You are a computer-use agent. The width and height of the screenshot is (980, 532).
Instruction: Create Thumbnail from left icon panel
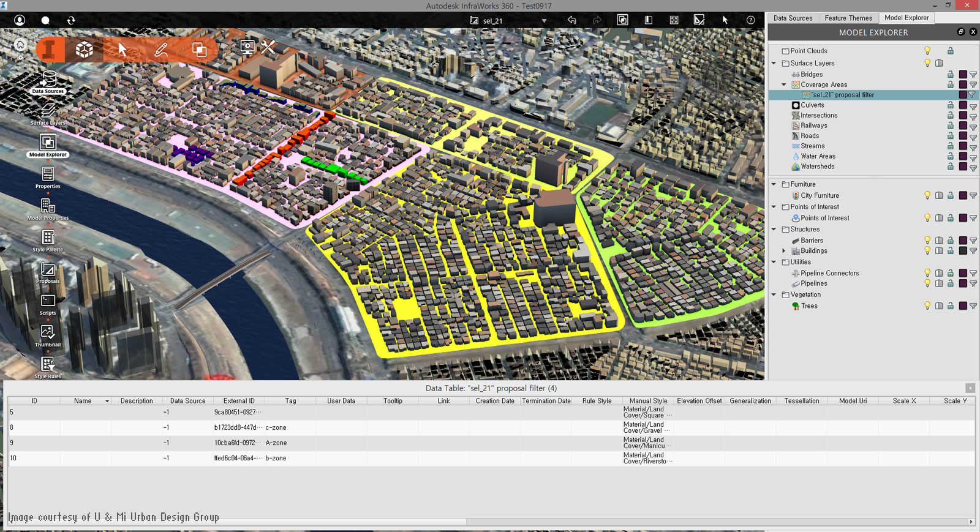pos(48,336)
